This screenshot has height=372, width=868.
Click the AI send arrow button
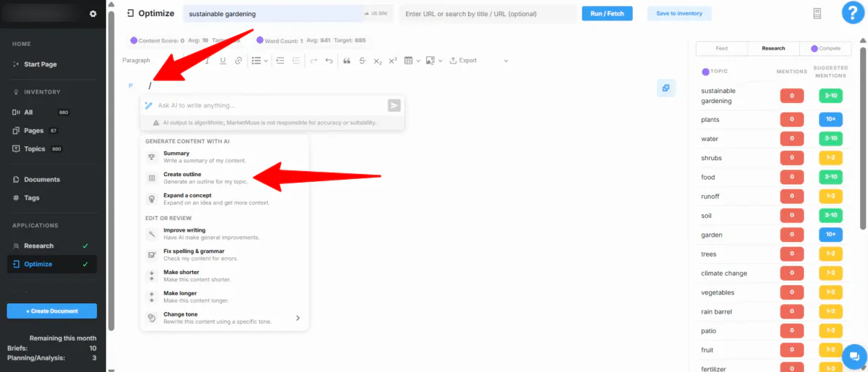tap(393, 105)
